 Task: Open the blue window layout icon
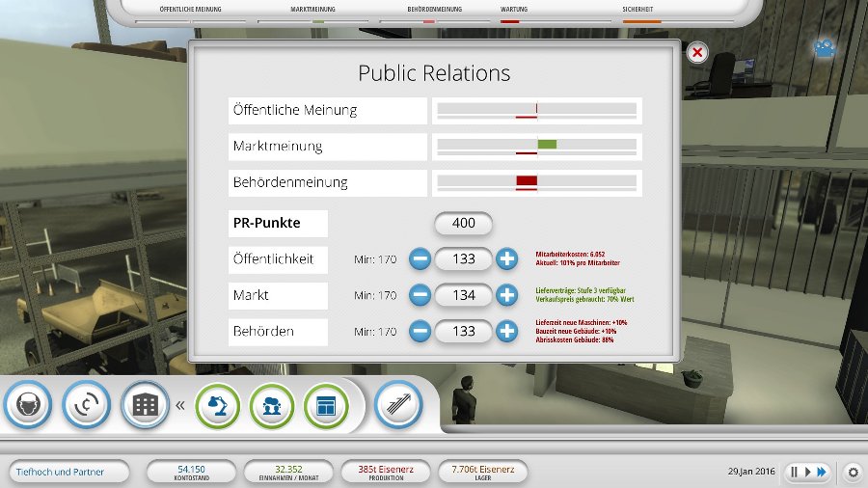click(x=327, y=405)
